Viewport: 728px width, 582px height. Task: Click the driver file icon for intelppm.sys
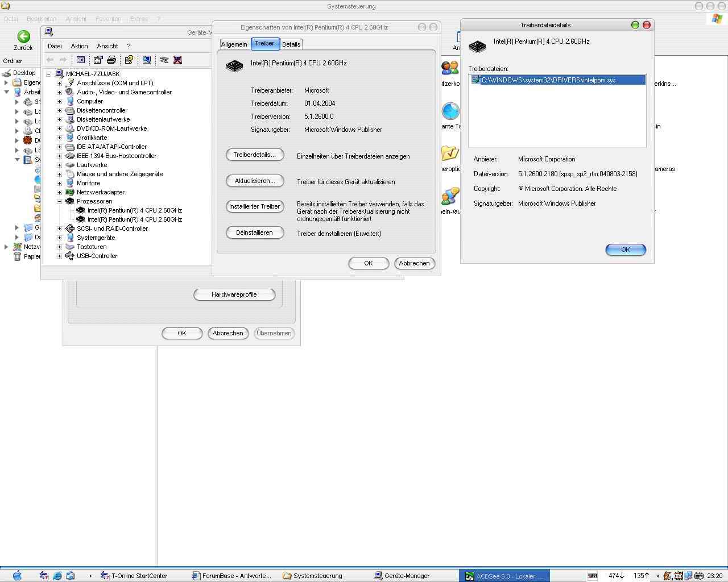tap(476, 80)
